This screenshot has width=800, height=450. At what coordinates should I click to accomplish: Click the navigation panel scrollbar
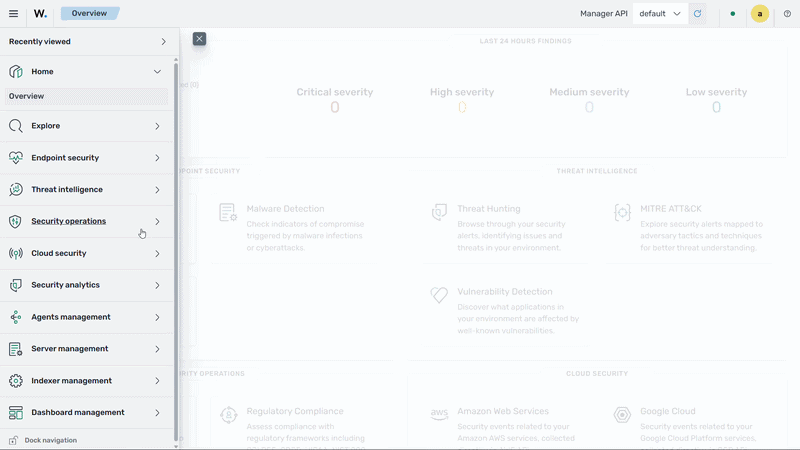pyautogui.click(x=176, y=250)
